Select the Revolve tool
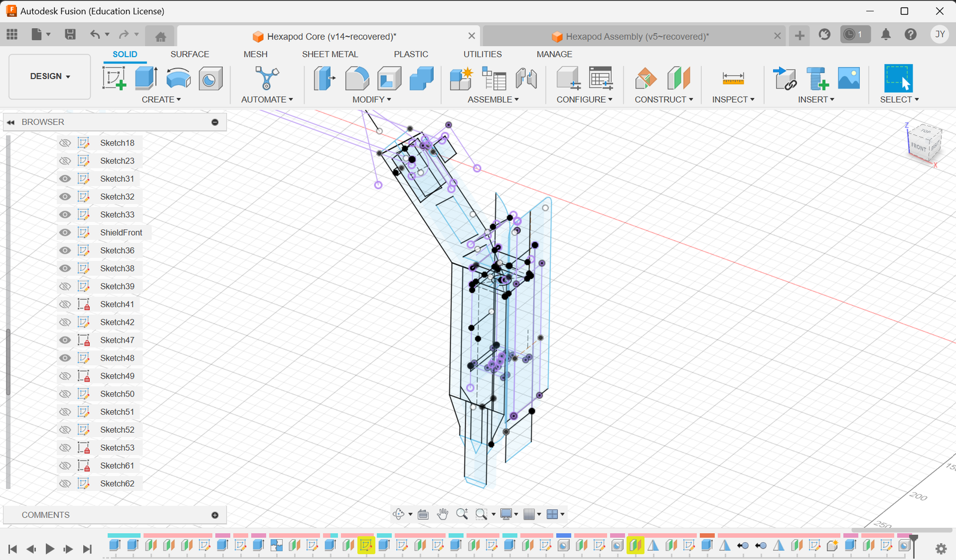 (x=178, y=78)
